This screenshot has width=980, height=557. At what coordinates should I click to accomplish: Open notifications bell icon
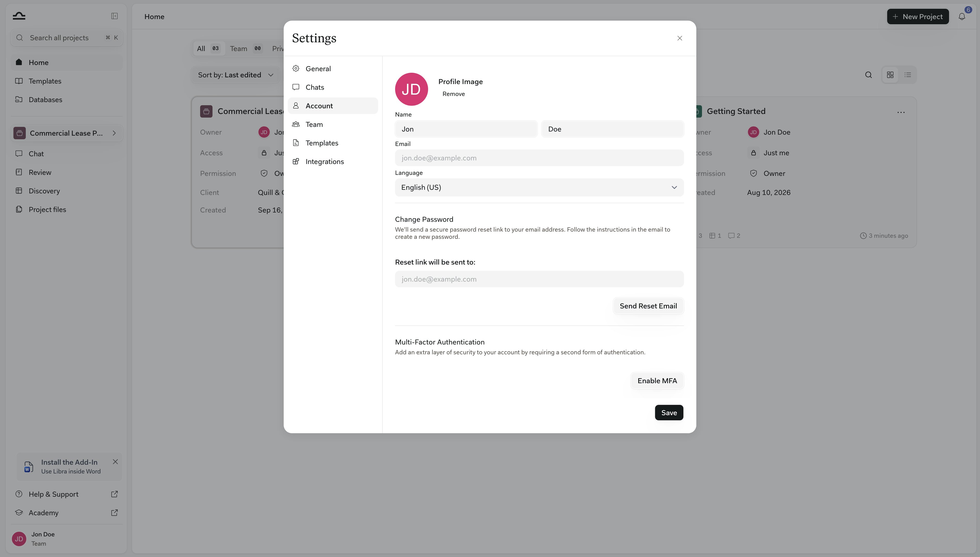click(962, 17)
